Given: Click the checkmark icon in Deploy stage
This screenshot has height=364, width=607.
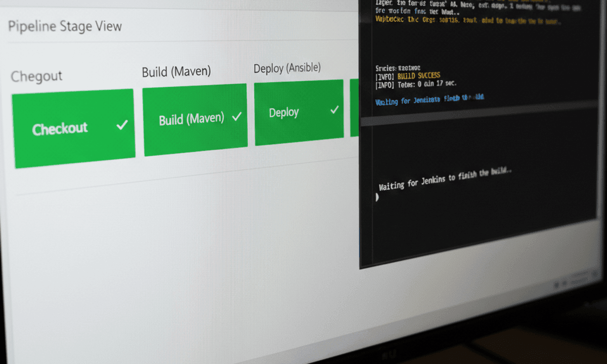Looking at the screenshot, I should point(334,110).
